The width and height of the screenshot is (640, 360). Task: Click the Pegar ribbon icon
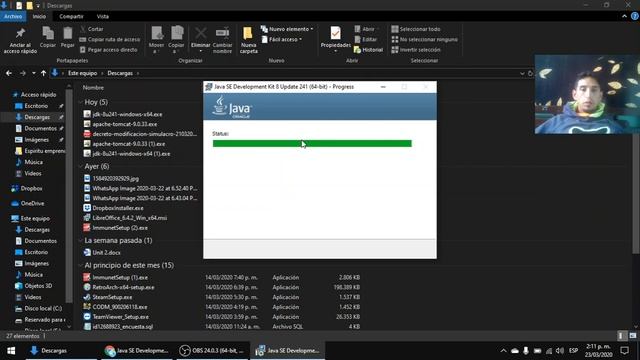67,34
